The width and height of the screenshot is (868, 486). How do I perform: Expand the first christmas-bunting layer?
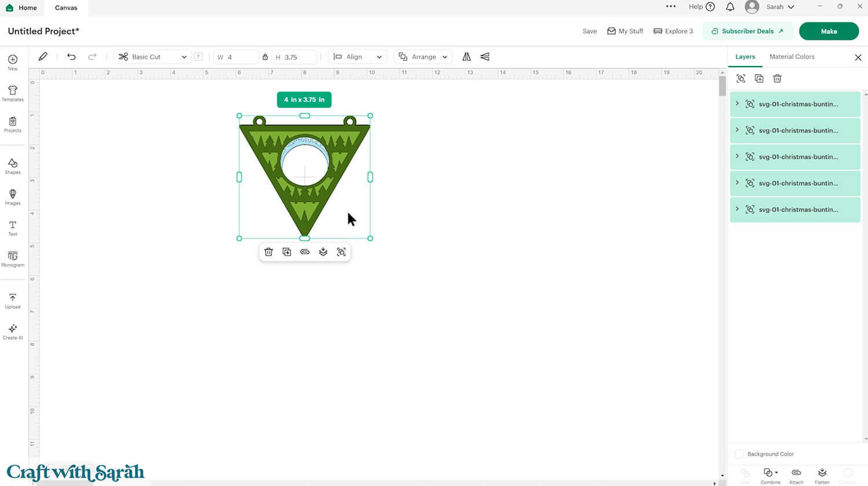point(737,104)
